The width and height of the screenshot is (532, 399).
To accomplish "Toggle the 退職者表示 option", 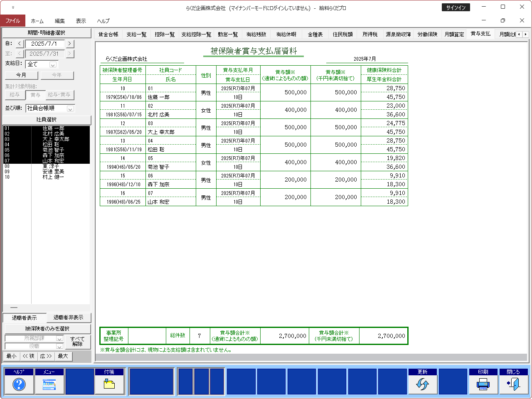I will tap(24, 318).
